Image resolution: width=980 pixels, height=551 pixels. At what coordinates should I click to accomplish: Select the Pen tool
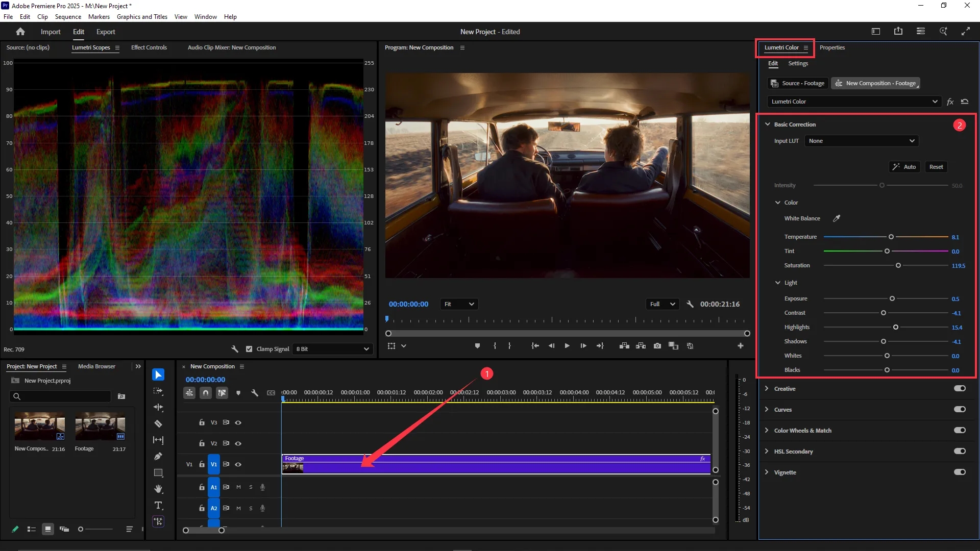coord(158,457)
